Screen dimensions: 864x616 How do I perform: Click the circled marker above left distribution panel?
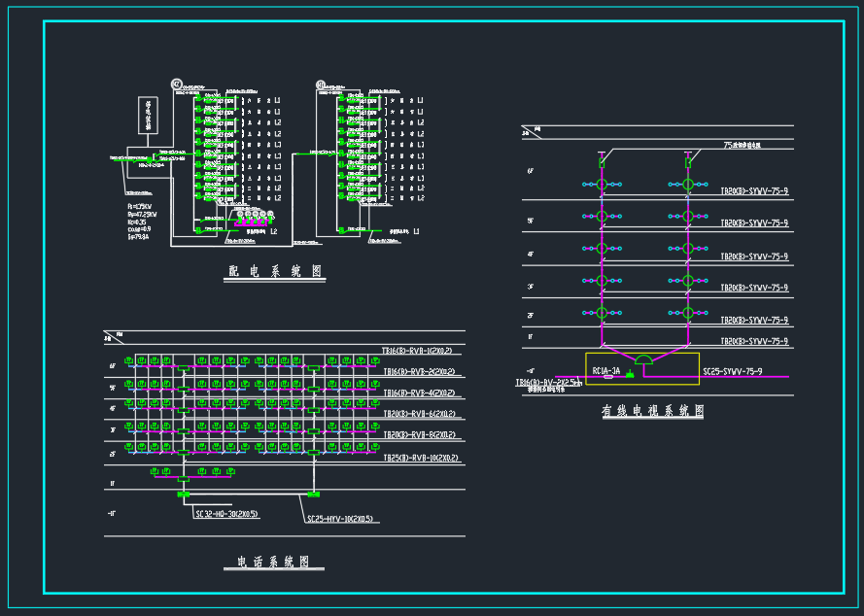click(177, 85)
